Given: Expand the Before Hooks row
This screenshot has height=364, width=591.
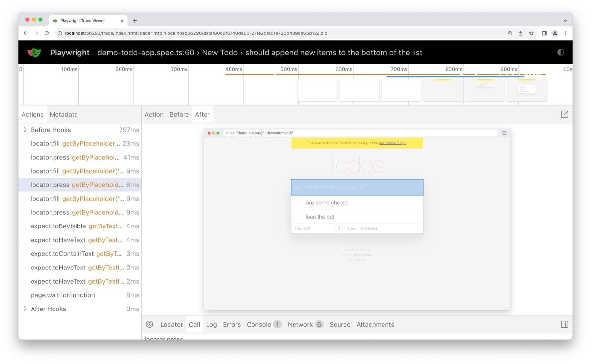Looking at the screenshot, I should [x=25, y=130].
